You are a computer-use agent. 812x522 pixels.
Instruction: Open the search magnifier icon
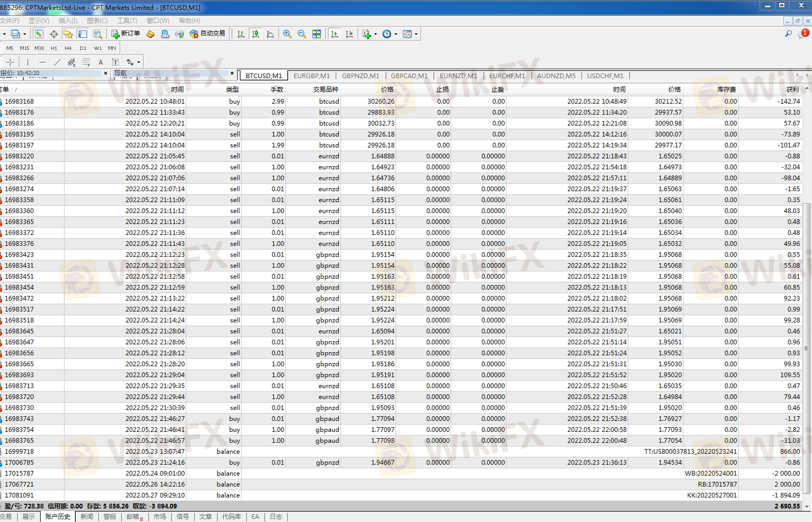click(788, 34)
